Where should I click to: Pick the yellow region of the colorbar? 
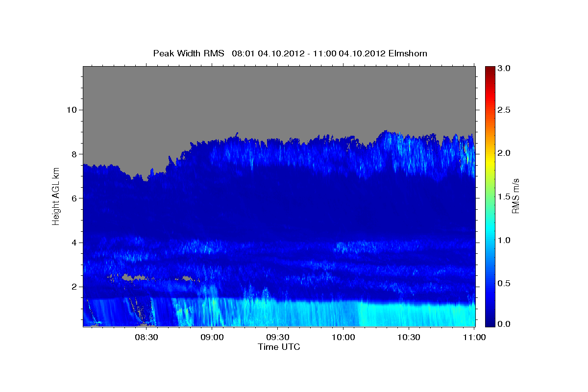pyautogui.click(x=490, y=162)
